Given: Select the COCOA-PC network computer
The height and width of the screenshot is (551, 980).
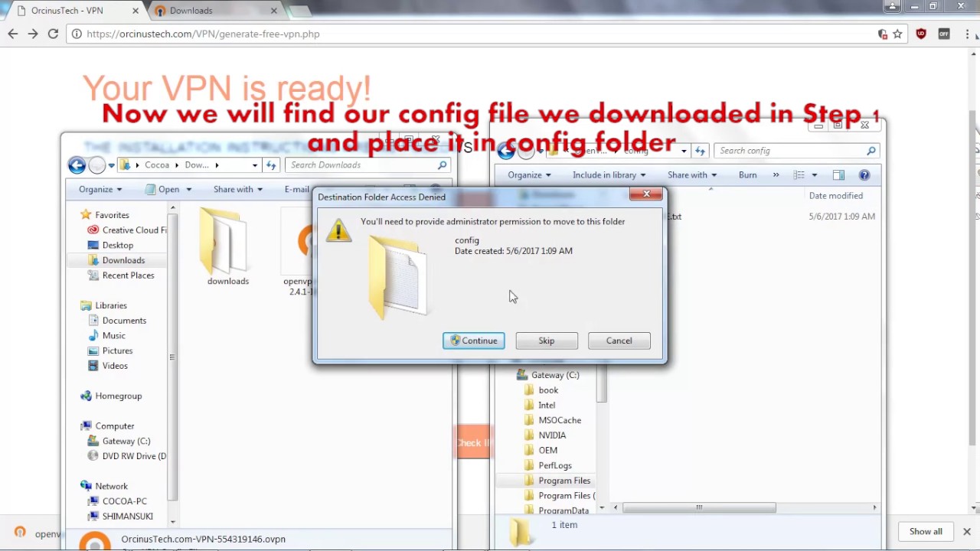Looking at the screenshot, I should click(124, 501).
